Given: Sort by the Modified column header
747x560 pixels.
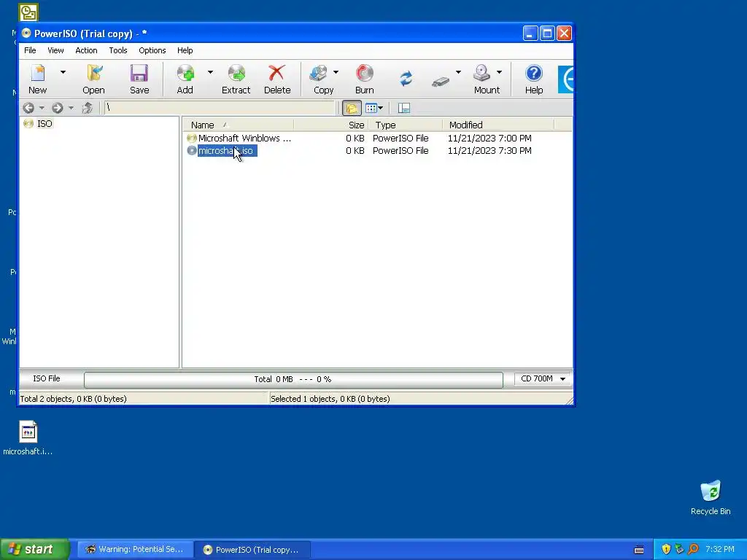Looking at the screenshot, I should click(x=498, y=125).
